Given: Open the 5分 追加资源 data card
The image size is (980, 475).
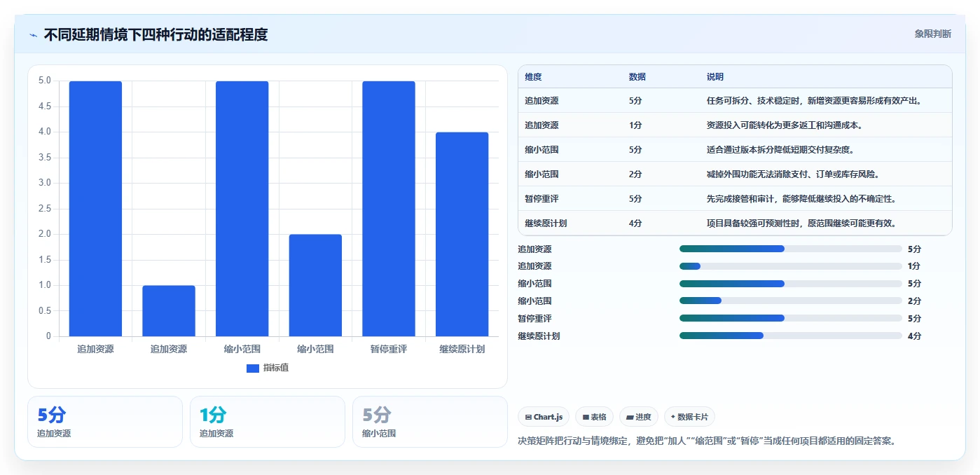Looking at the screenshot, I should click(105, 422).
